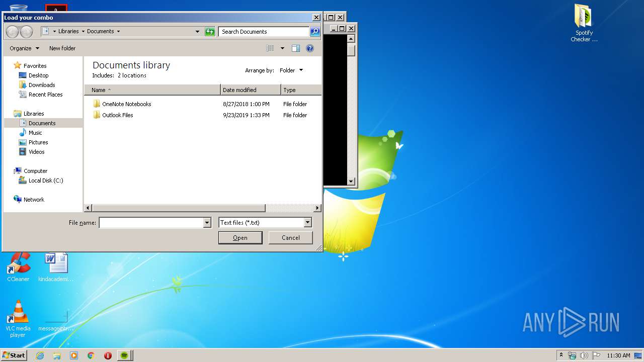Click the Open button
This screenshot has height=362, width=644.
(x=240, y=238)
